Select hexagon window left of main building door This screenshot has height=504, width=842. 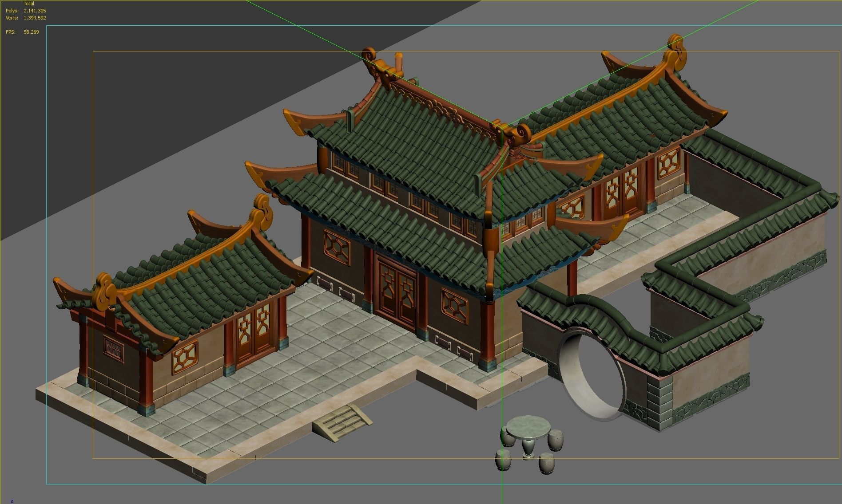(337, 248)
